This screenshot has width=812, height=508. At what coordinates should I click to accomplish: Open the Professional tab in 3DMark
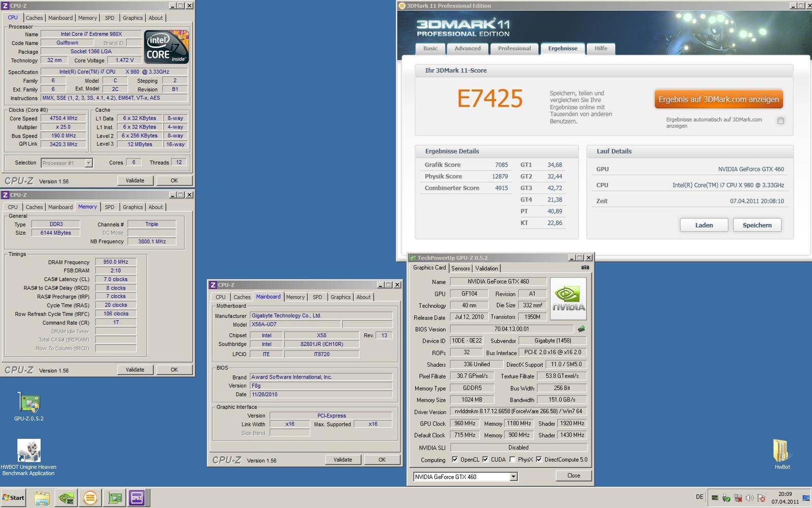(x=514, y=49)
